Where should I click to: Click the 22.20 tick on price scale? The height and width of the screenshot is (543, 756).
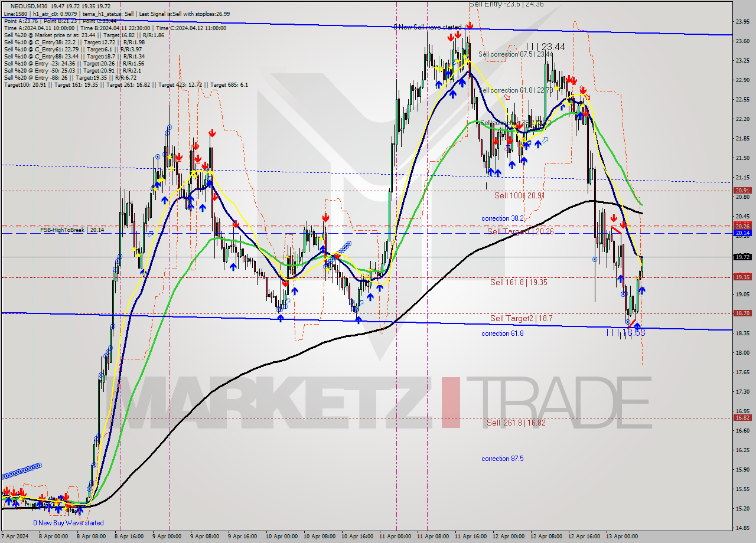[x=742, y=119]
